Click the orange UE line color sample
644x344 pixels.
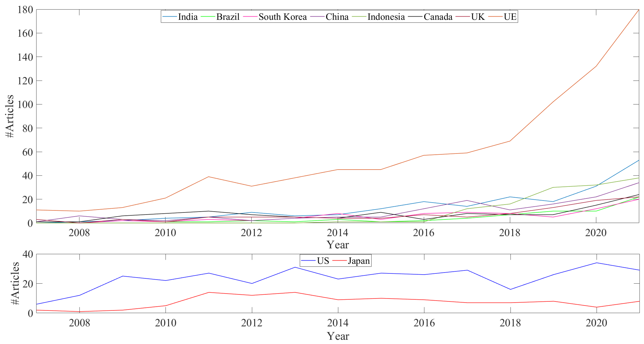pos(495,17)
